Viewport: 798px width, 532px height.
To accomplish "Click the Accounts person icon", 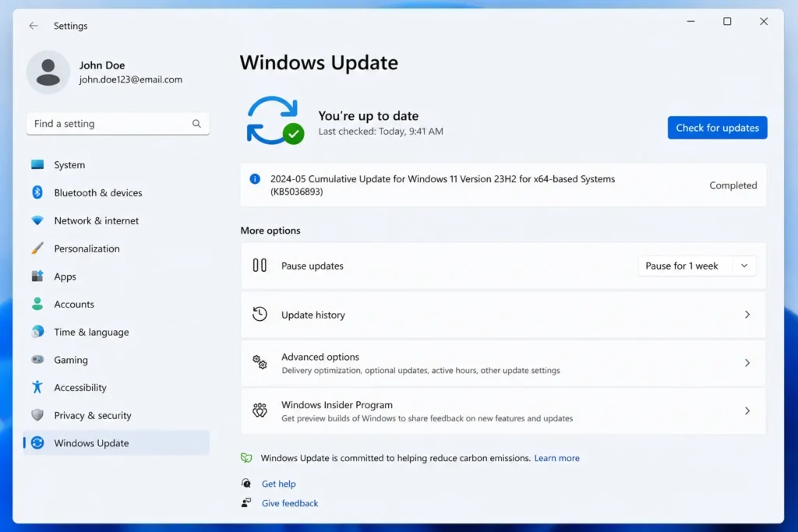I will coord(37,304).
